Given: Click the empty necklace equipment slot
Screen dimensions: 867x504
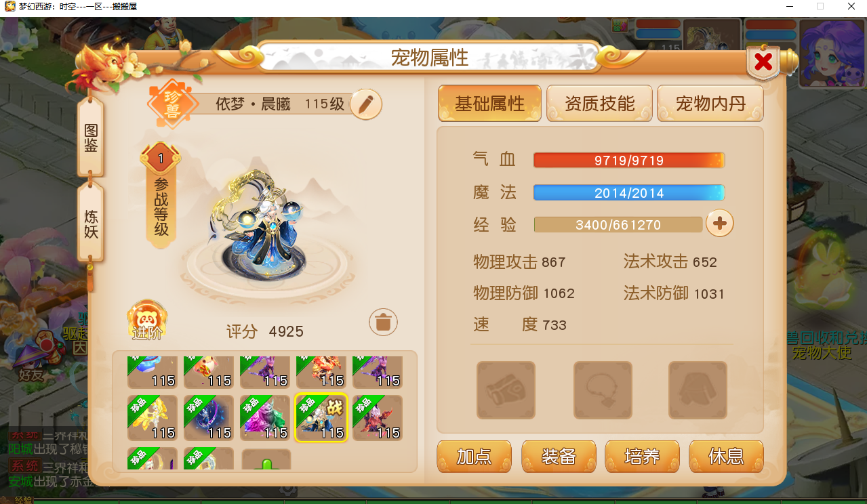Looking at the screenshot, I should click(x=603, y=390).
